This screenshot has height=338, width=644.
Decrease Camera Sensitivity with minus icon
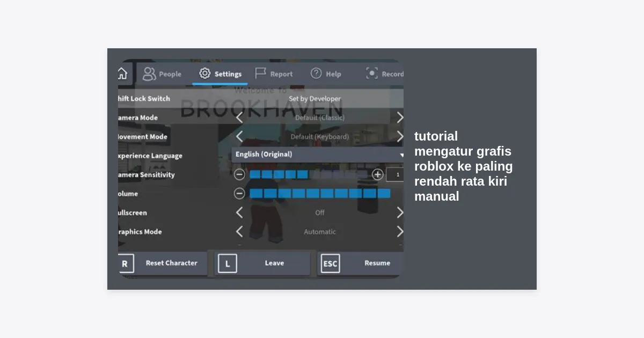(239, 174)
